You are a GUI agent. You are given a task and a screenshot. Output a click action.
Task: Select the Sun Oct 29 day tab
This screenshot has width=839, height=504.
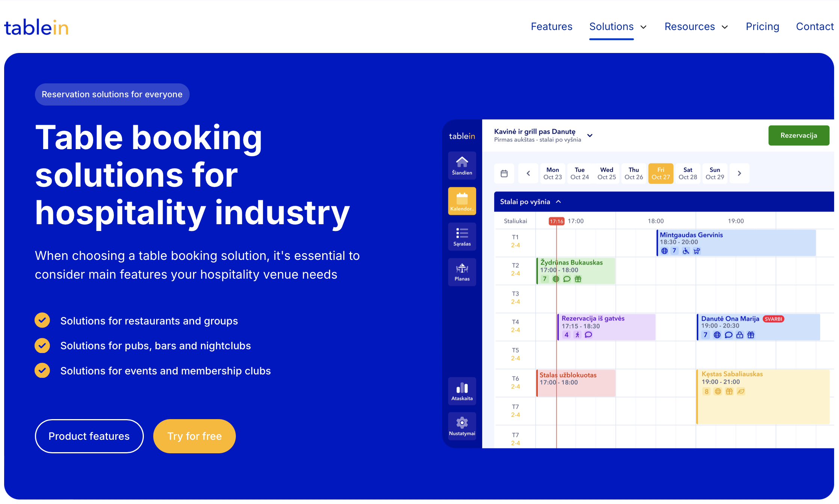tap(715, 174)
